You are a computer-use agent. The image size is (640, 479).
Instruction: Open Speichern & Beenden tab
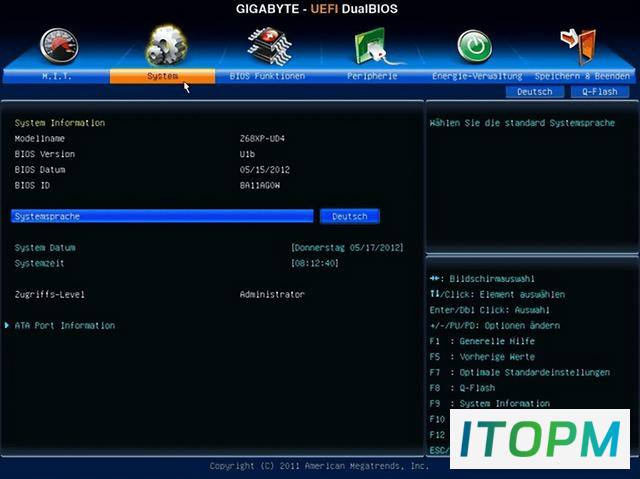click(582, 76)
